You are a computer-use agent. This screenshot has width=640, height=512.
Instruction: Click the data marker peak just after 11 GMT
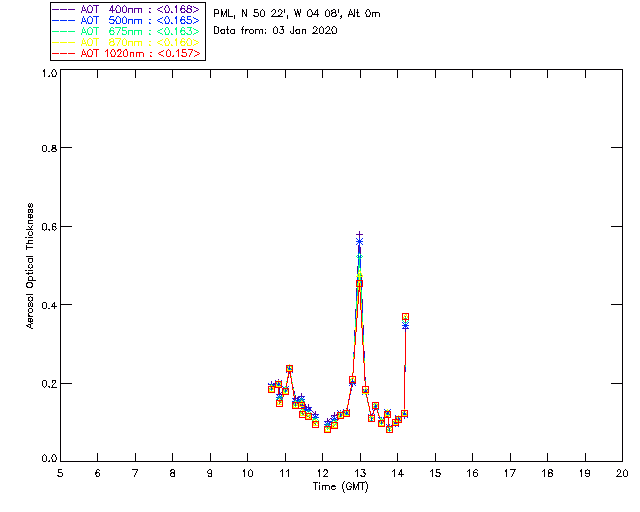(289, 369)
